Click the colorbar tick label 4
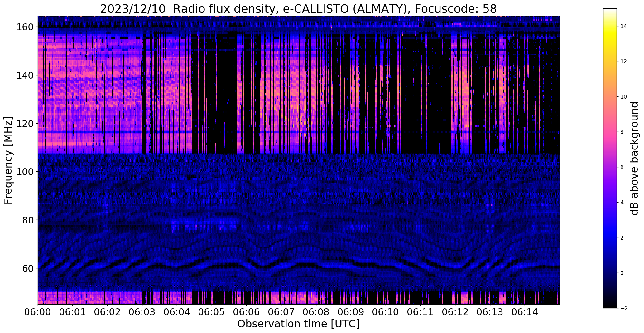This screenshot has height=333, width=644. [x=622, y=203]
